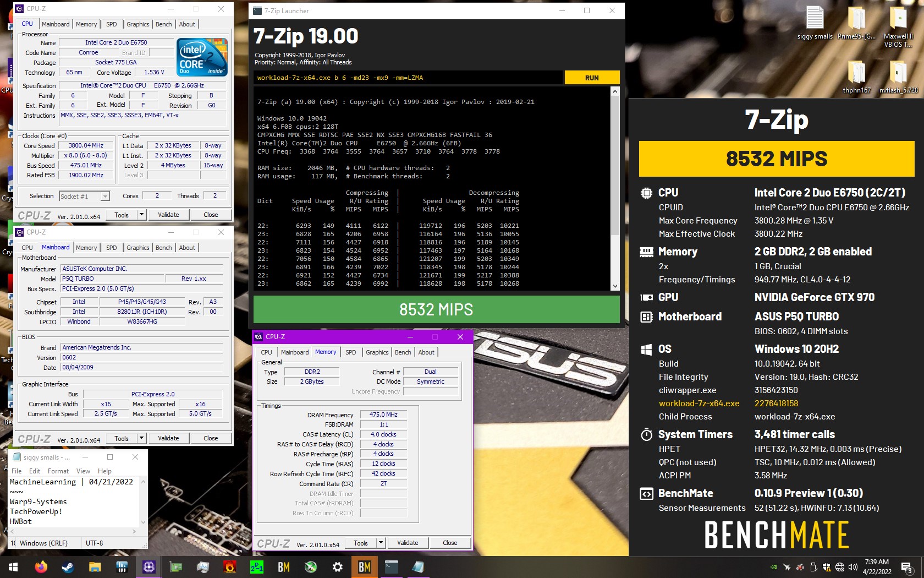Click Notepad vertical scrollbar down arrow
The image size is (924, 578).
click(x=143, y=522)
